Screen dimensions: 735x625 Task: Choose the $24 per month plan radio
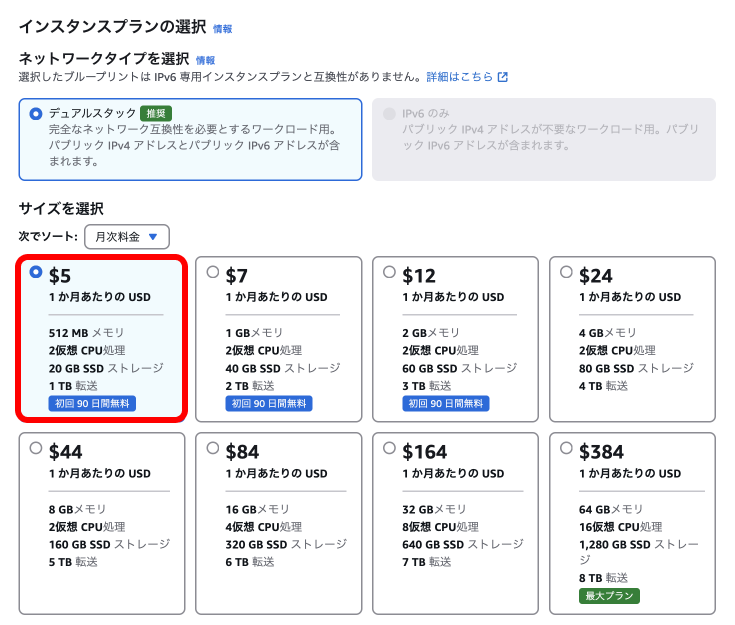point(566,272)
